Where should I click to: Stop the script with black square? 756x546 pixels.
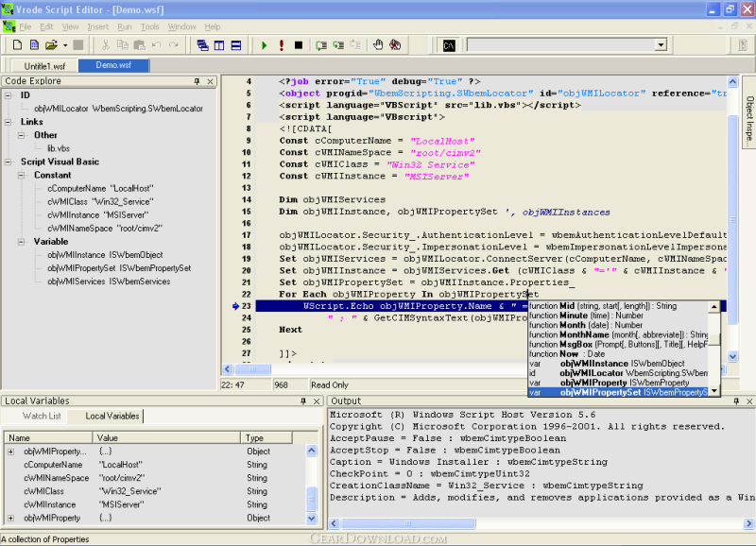click(x=299, y=45)
